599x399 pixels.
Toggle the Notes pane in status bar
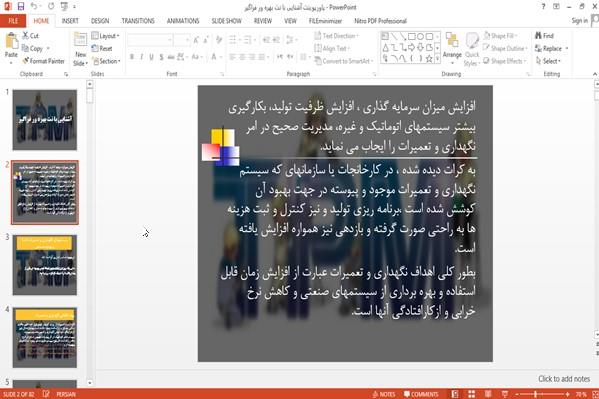pyautogui.click(x=384, y=394)
